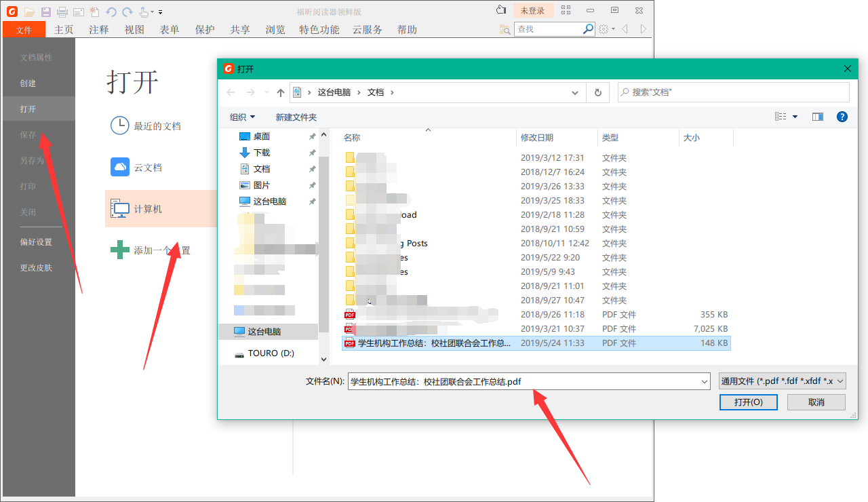868x502 pixels.
Task: Click the advanced folder search icon left of 查找
Action: pyautogui.click(x=505, y=29)
